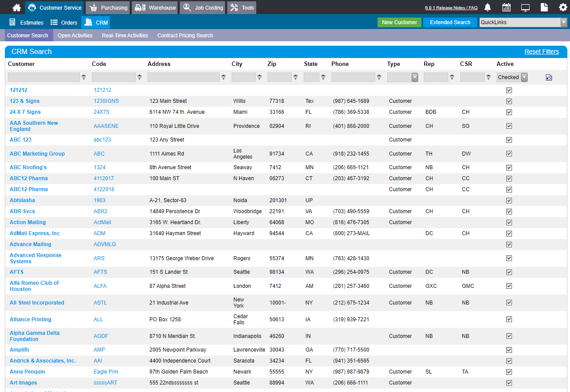Click the monitor display icon

[x=525, y=7]
